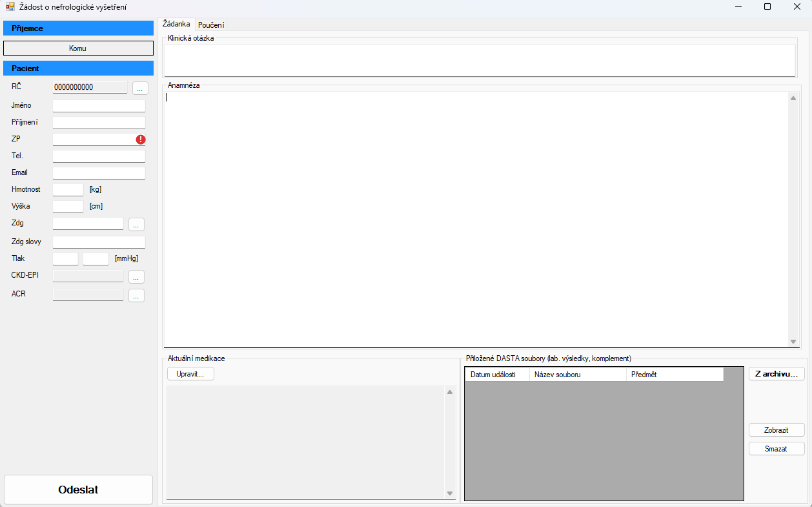Screen dimensions: 812x507
Task: Click the Pacient section header
Action: coord(78,68)
